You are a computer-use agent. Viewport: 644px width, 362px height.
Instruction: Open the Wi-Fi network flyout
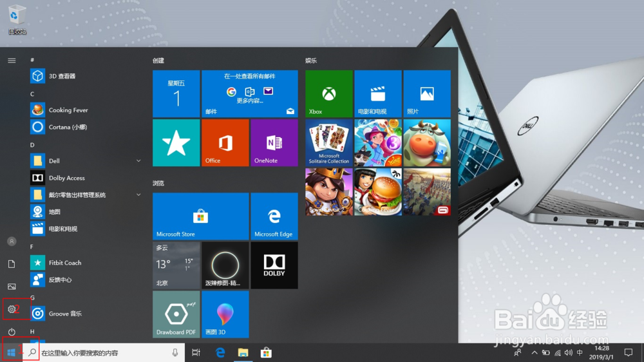point(557,352)
